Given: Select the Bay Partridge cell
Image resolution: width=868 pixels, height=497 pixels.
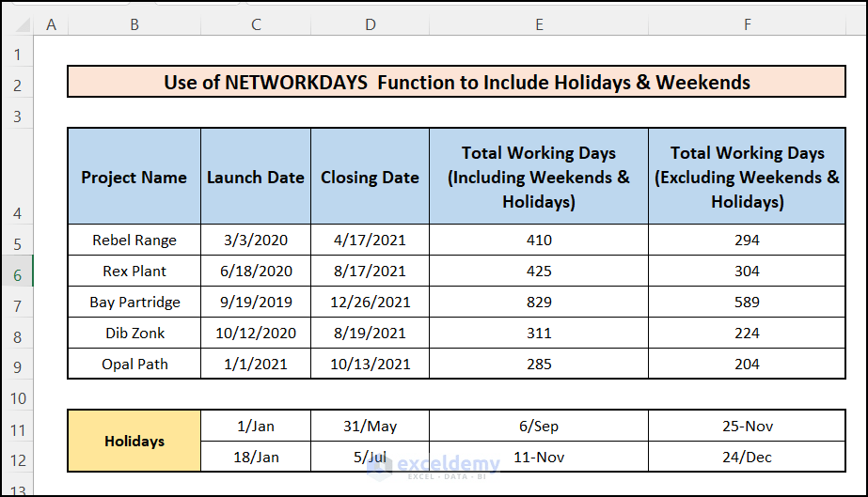Looking at the screenshot, I should pyautogui.click(x=134, y=302).
